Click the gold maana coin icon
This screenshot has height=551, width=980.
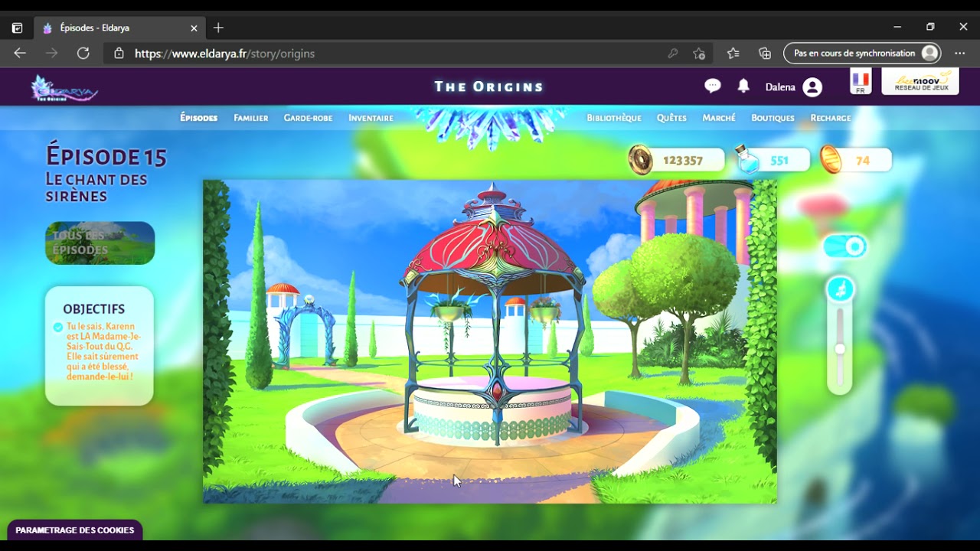click(x=640, y=160)
